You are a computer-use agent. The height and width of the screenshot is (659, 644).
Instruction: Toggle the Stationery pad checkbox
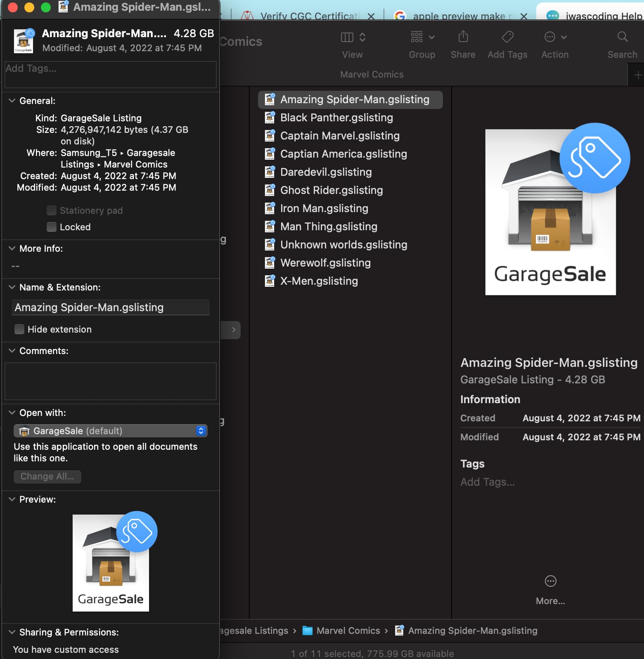click(52, 210)
